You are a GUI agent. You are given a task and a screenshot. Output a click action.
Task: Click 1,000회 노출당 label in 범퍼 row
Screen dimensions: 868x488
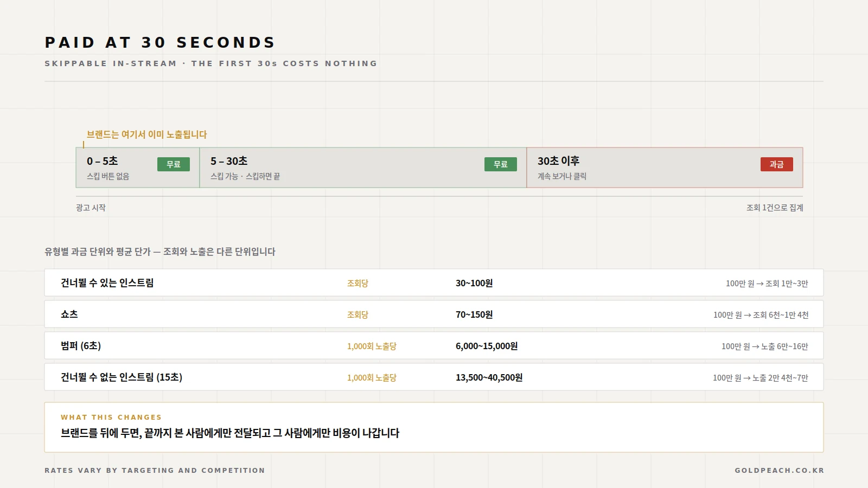[372, 346]
